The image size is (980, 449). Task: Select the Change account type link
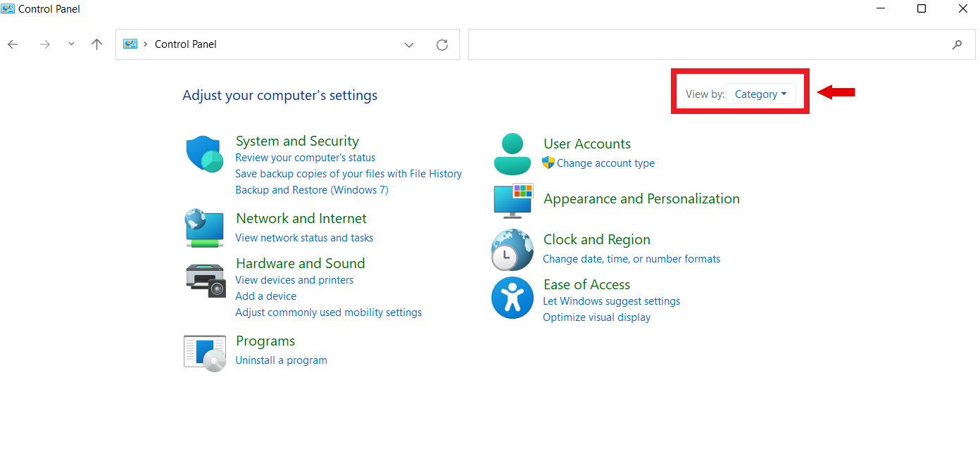point(605,163)
